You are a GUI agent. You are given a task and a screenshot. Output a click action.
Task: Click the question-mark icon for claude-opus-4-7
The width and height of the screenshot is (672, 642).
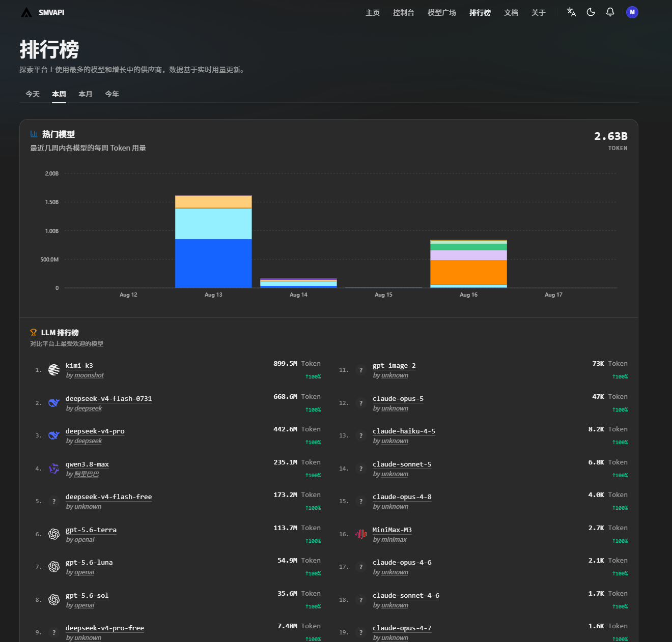(361, 632)
